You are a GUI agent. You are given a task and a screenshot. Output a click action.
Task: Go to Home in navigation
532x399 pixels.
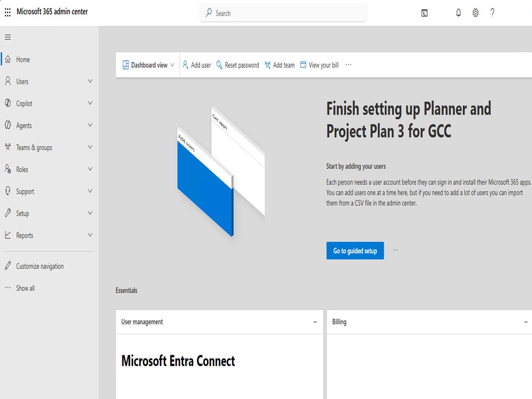pos(49,60)
